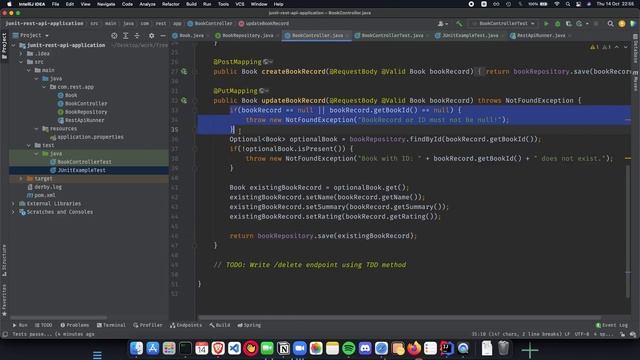Viewport: 640px width, 360px height.
Task: Open user account icon in toolbar
Action: 442,24
